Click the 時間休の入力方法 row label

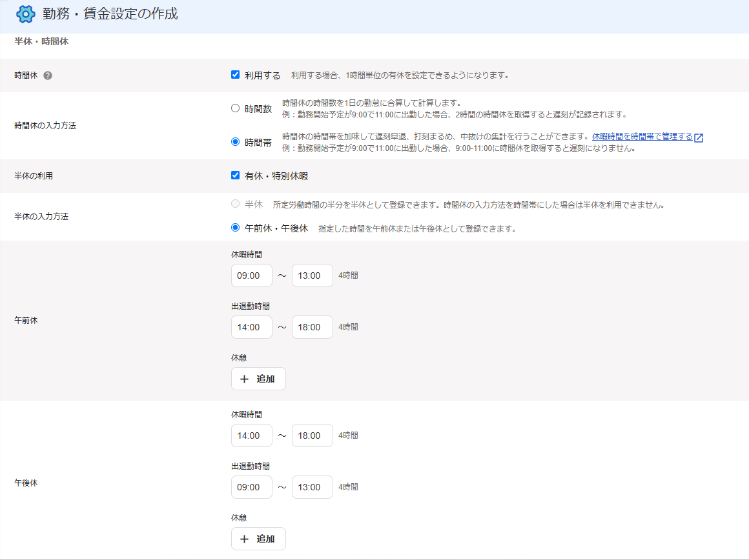pos(45,126)
